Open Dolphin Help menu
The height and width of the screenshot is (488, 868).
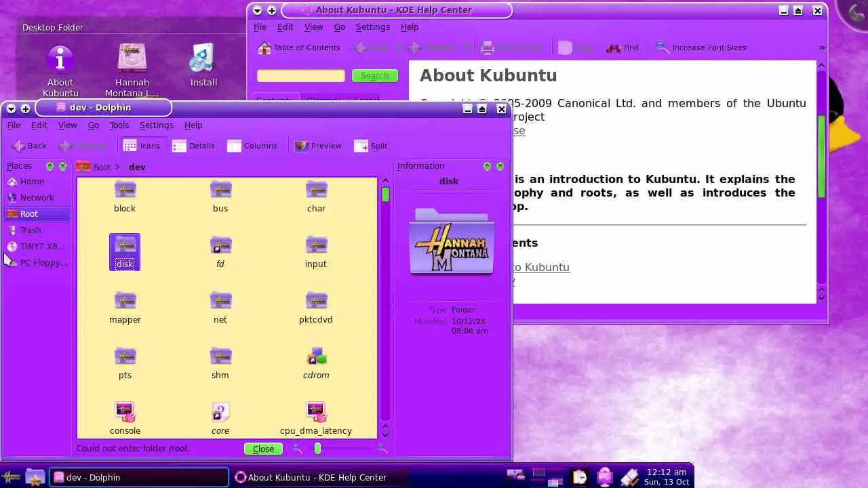pos(193,125)
